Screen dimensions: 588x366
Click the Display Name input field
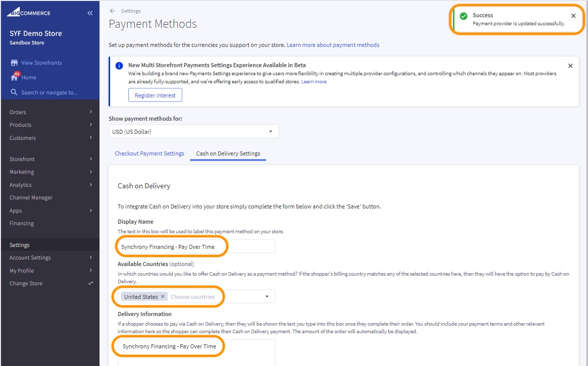(196, 246)
